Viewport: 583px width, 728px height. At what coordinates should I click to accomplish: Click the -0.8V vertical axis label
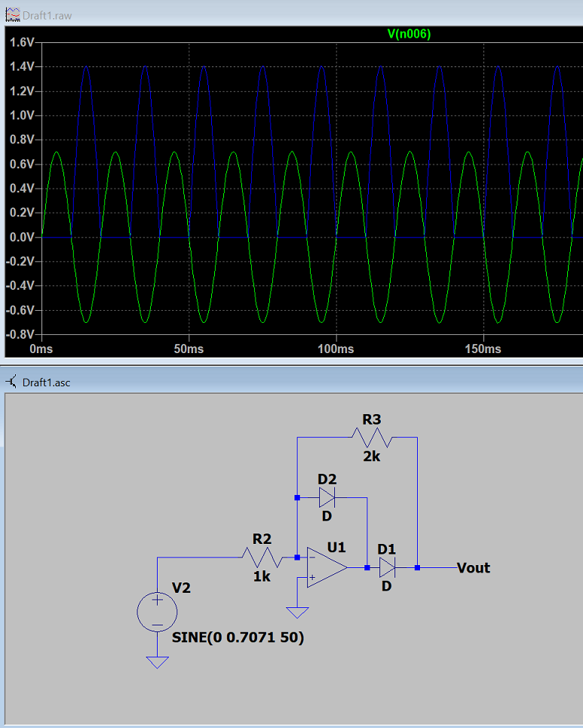(x=20, y=334)
